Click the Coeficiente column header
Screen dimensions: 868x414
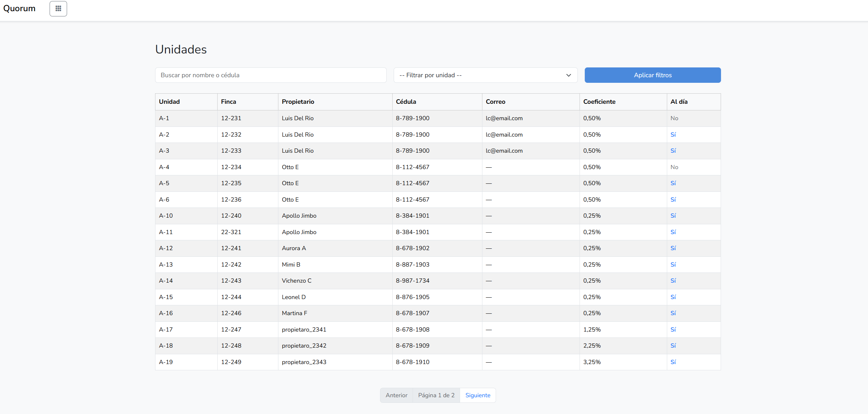tap(599, 102)
